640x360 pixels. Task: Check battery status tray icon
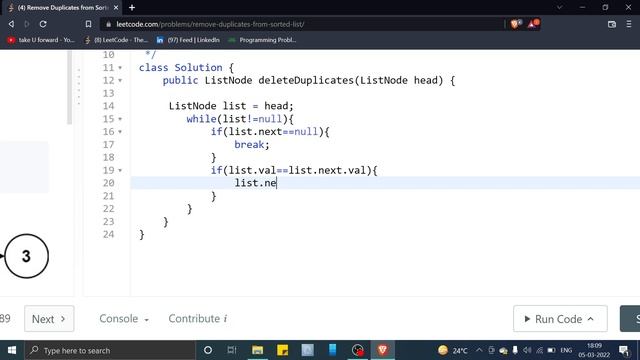pos(551,350)
